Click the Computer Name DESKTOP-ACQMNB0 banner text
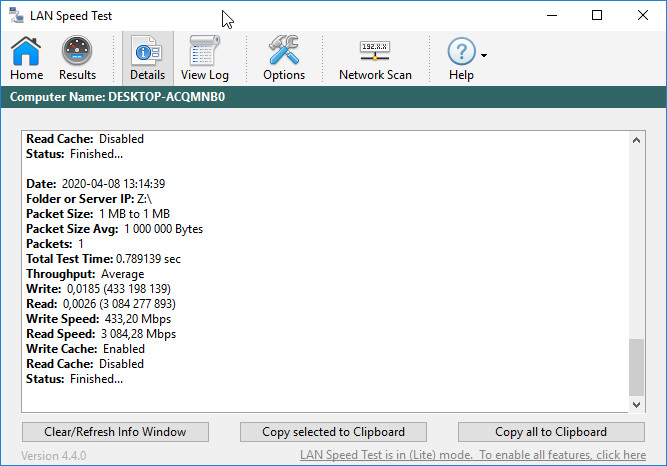This screenshot has height=466, width=667. click(117, 97)
